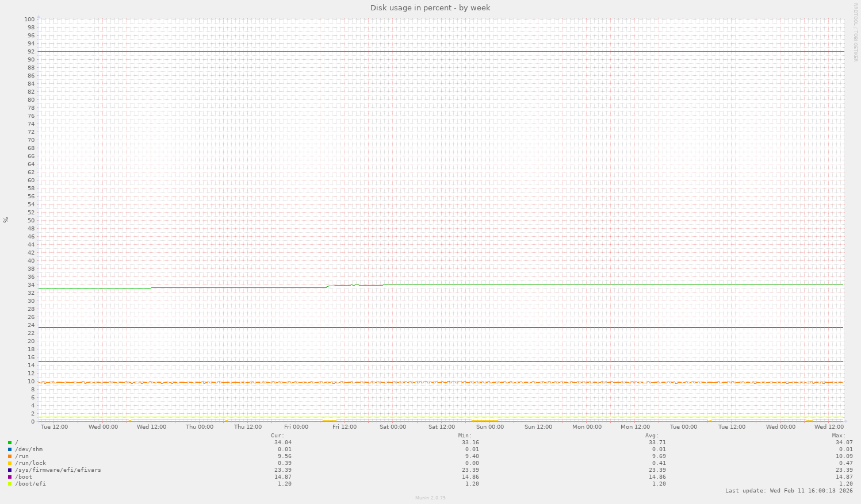Click the "Sat 00:00" time axis label
This screenshot has width=861, height=504.
click(x=393, y=427)
